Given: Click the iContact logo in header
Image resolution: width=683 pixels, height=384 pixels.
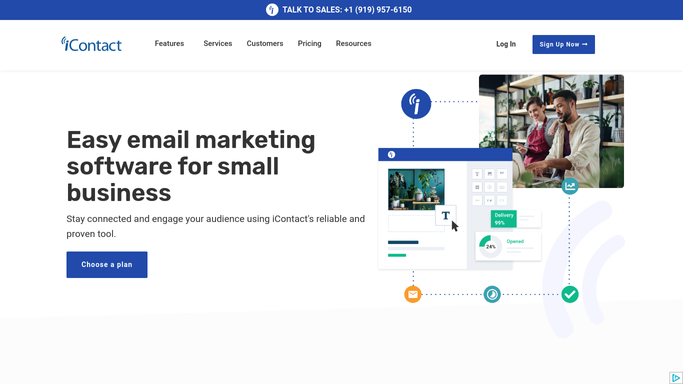Looking at the screenshot, I should pos(91,44).
